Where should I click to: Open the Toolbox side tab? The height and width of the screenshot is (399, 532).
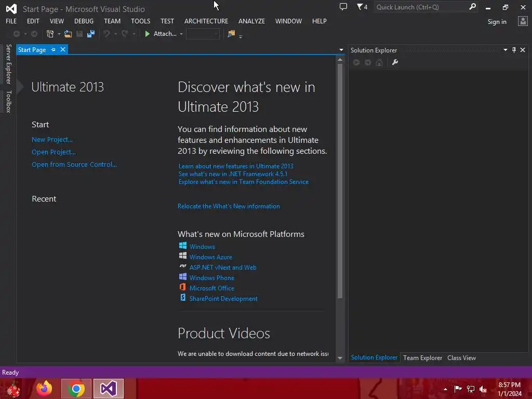point(9,101)
